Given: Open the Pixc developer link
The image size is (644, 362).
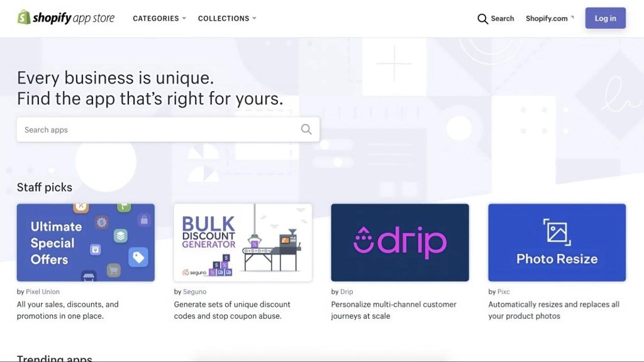Looking at the screenshot, I should tap(504, 292).
